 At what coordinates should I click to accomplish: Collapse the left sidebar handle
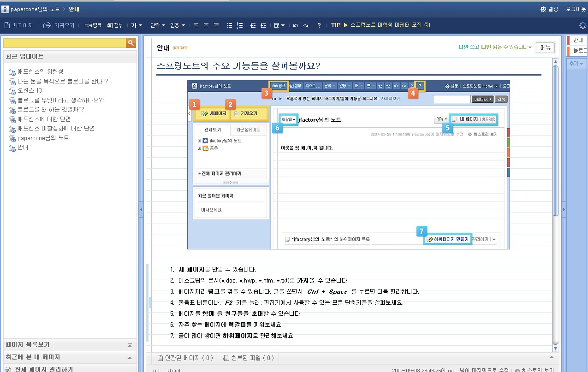(141, 210)
